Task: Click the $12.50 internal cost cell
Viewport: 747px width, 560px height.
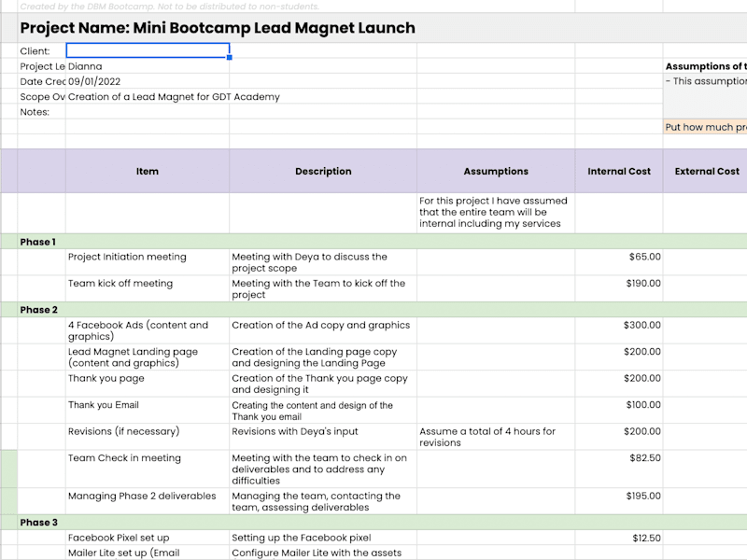Action: [x=619, y=538]
